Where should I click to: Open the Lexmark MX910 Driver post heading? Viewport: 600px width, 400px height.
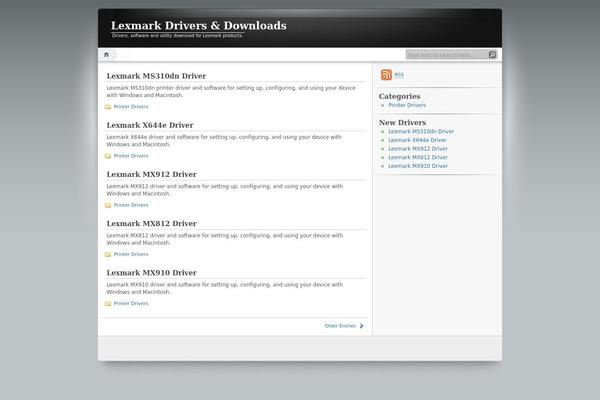point(152,273)
